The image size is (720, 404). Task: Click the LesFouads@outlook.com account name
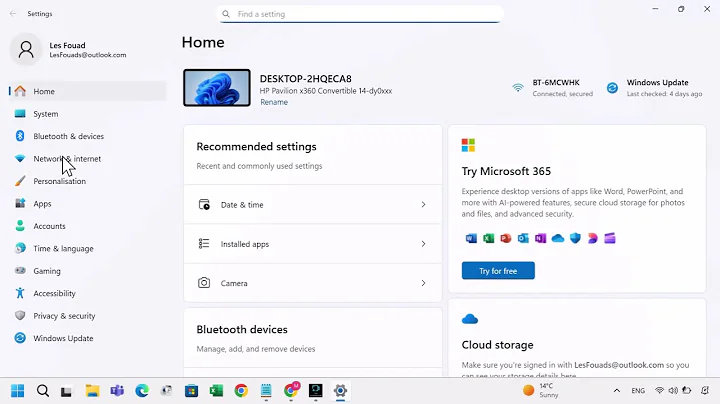pyautogui.click(x=88, y=55)
